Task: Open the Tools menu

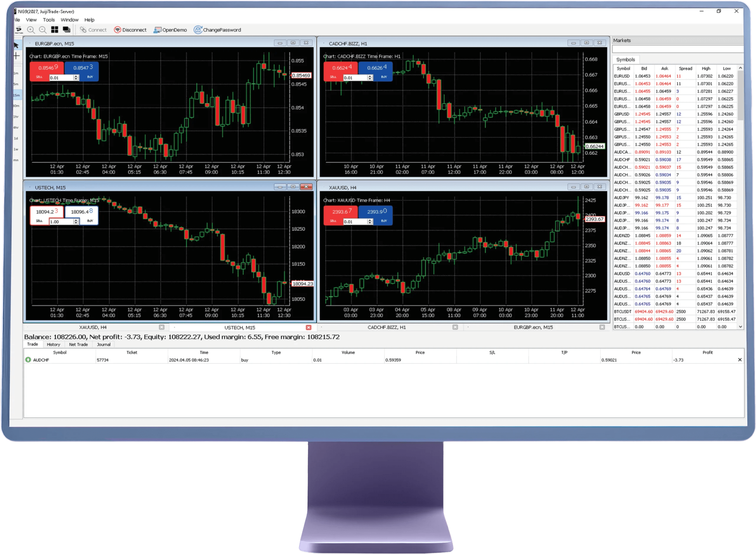Action: 49,20
